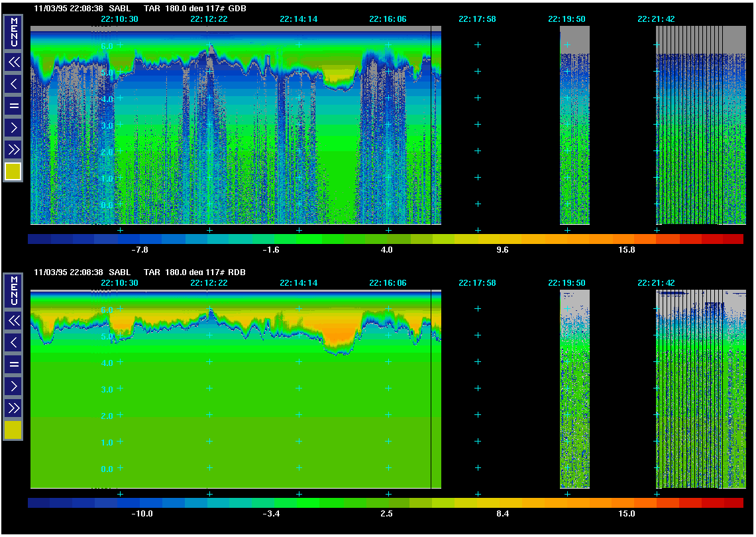Click fast forward double-arrow in top panel
Image resolution: width=756 pixels, height=537 pixels.
pyautogui.click(x=14, y=148)
